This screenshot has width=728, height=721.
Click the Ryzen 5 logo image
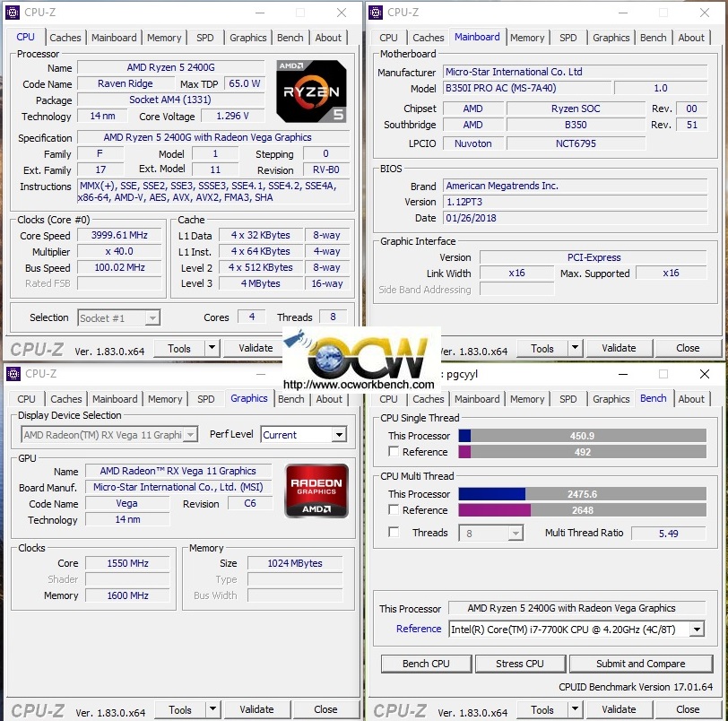click(311, 91)
